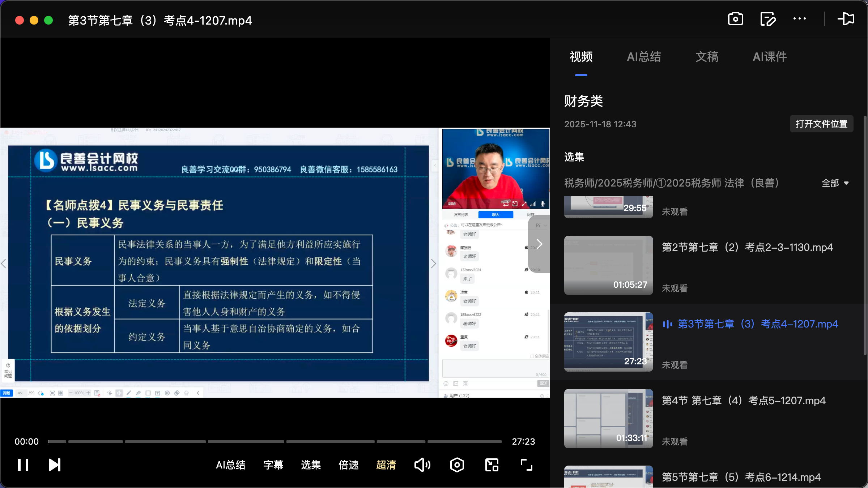868x488 pixels.
Task: Toggle subtitles with the 字幕 control
Action: [x=273, y=465]
